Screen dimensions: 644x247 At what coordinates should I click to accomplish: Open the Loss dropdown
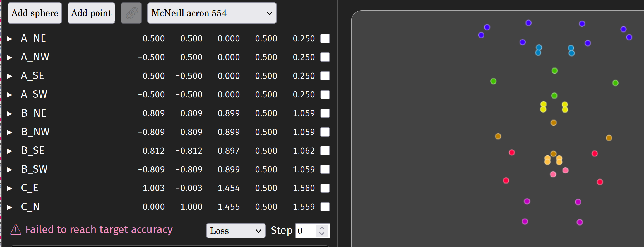coord(236,231)
